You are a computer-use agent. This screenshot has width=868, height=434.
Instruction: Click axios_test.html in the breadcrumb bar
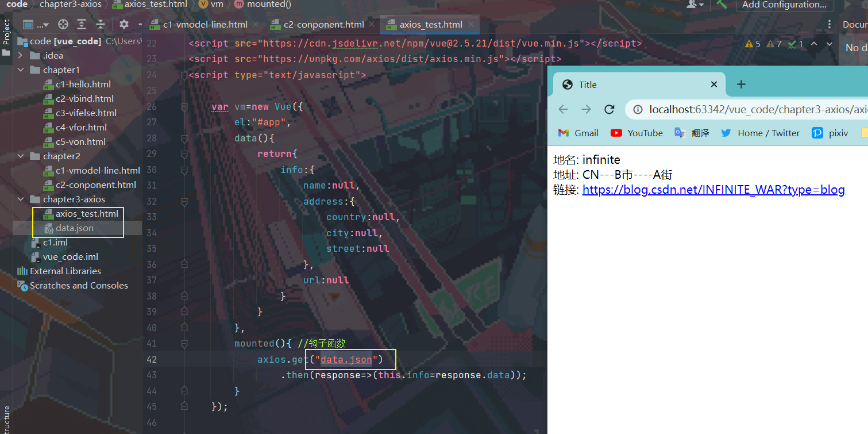pyautogui.click(x=150, y=4)
